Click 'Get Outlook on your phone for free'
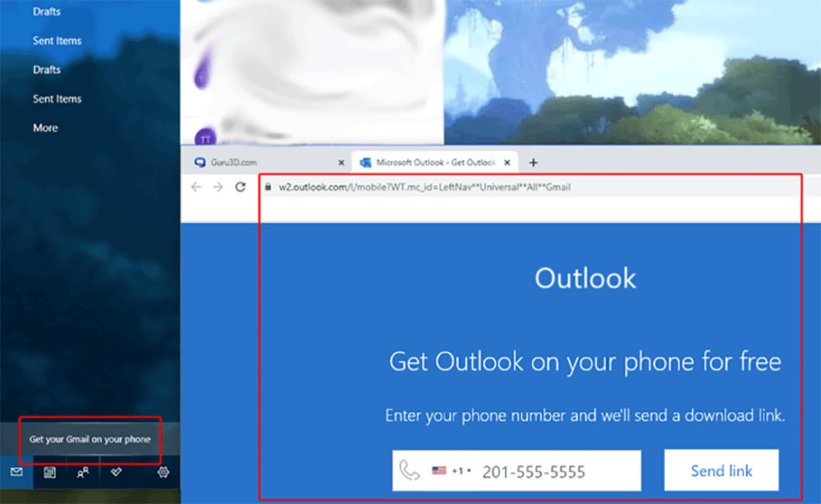Screen dimensions: 821x504 tap(585, 361)
